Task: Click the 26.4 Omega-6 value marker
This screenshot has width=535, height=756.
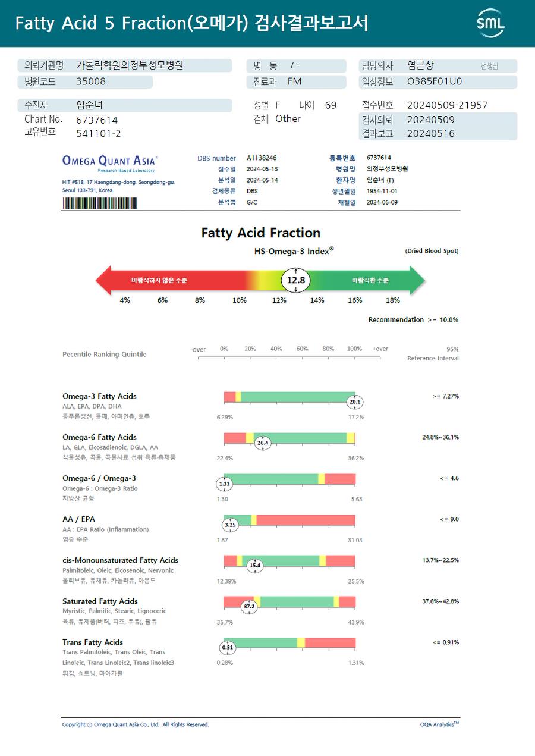Action: pyautogui.click(x=263, y=443)
